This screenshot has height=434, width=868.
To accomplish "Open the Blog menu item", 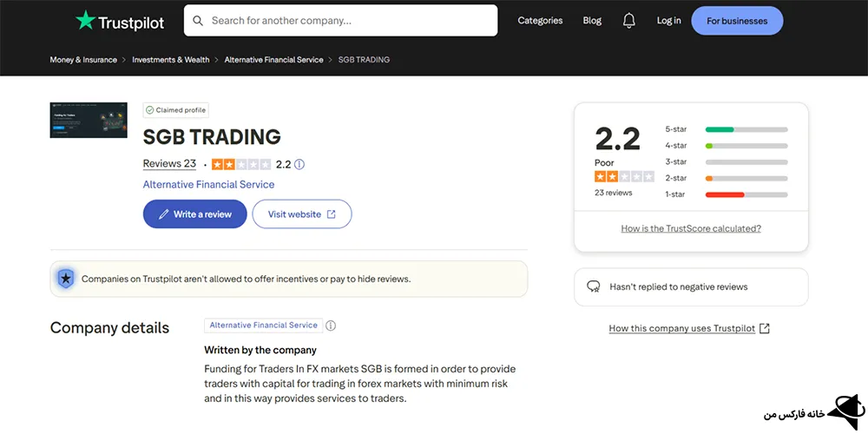I will point(592,21).
